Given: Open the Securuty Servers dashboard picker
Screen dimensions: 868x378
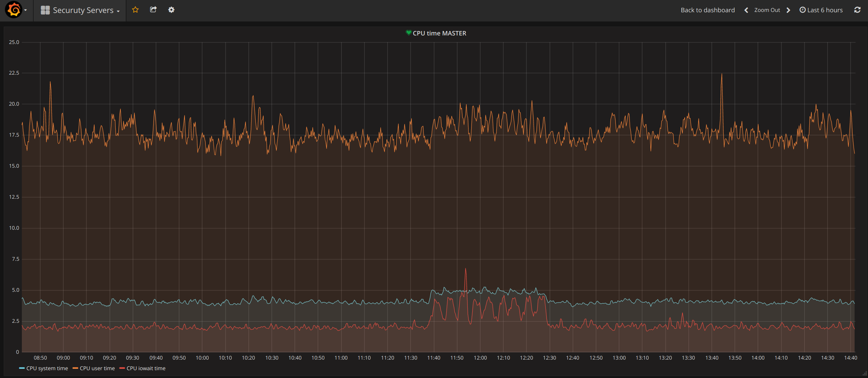Looking at the screenshot, I should pos(80,10).
